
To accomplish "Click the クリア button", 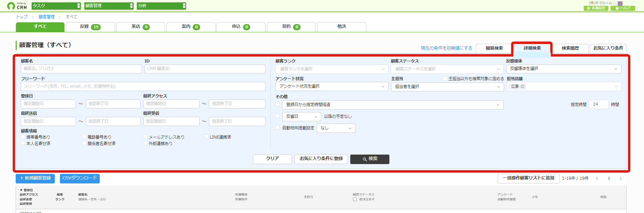I will pyautogui.click(x=272, y=159).
